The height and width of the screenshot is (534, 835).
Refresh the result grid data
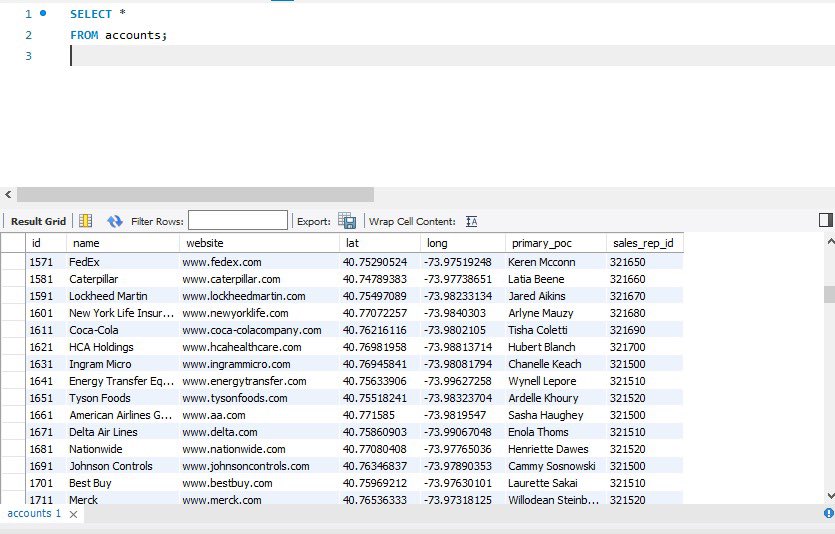coord(114,221)
